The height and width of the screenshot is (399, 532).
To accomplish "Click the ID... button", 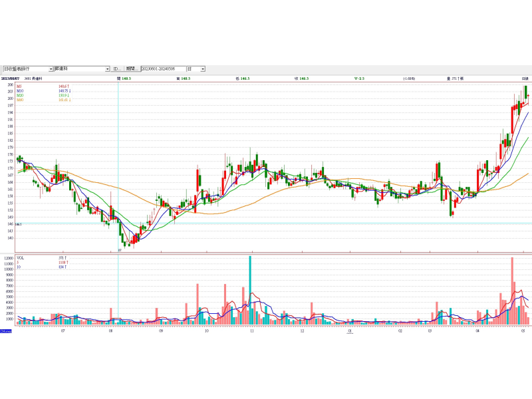I will tap(116, 68).
